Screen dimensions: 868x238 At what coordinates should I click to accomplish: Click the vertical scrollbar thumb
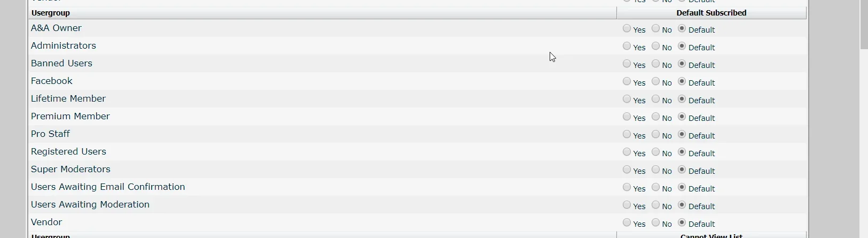click(x=864, y=24)
